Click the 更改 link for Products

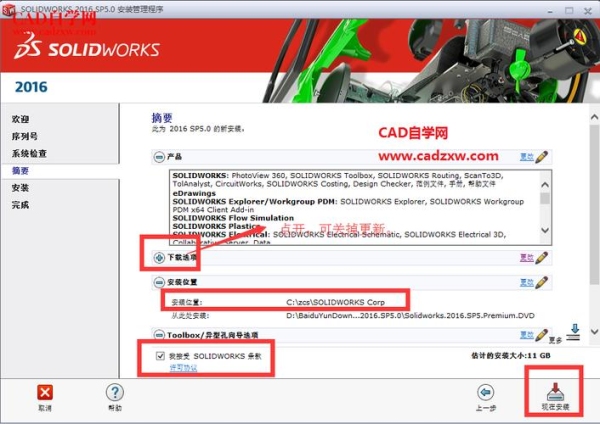(527, 157)
